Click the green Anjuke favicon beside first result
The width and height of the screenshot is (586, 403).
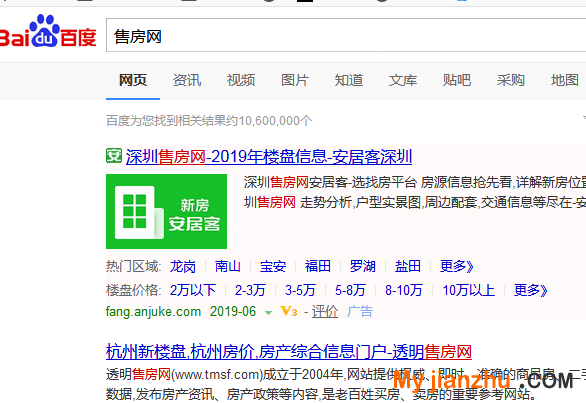click(x=114, y=156)
